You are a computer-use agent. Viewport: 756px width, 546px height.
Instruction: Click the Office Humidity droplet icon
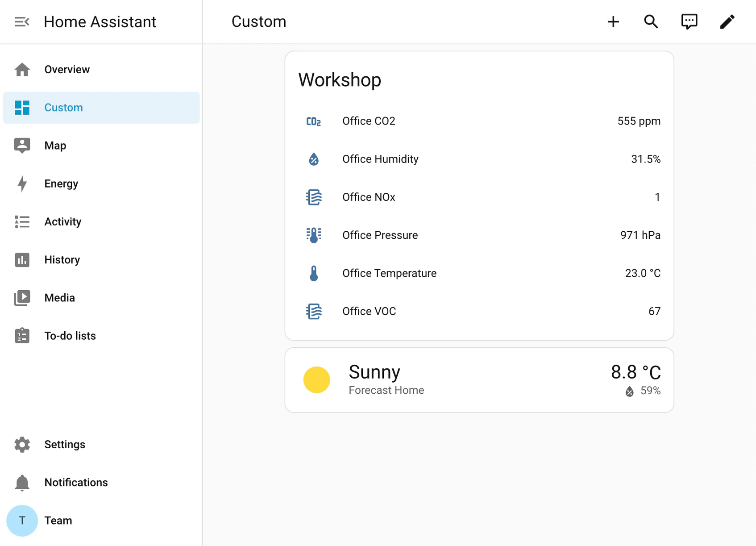coord(313,159)
